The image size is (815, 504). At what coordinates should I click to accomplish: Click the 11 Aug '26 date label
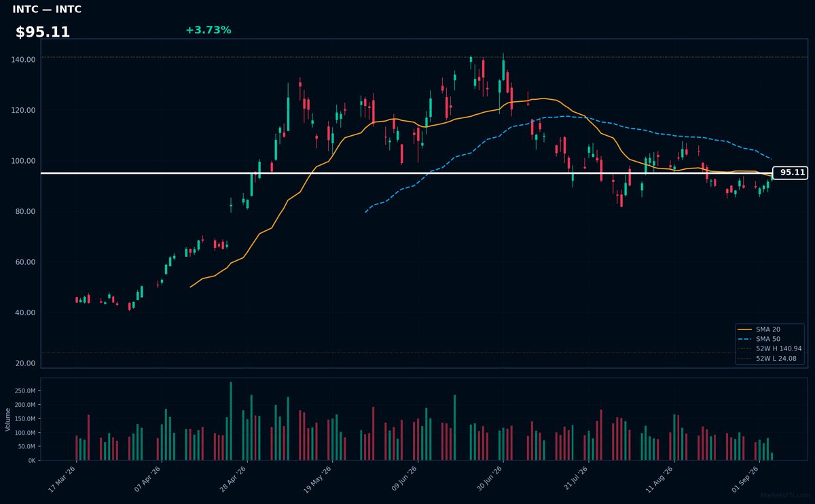click(659, 480)
